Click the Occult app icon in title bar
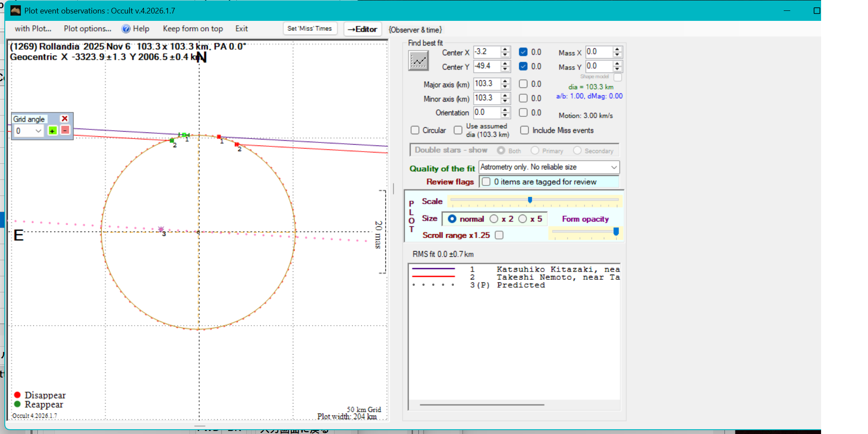868x434 pixels. (x=16, y=10)
